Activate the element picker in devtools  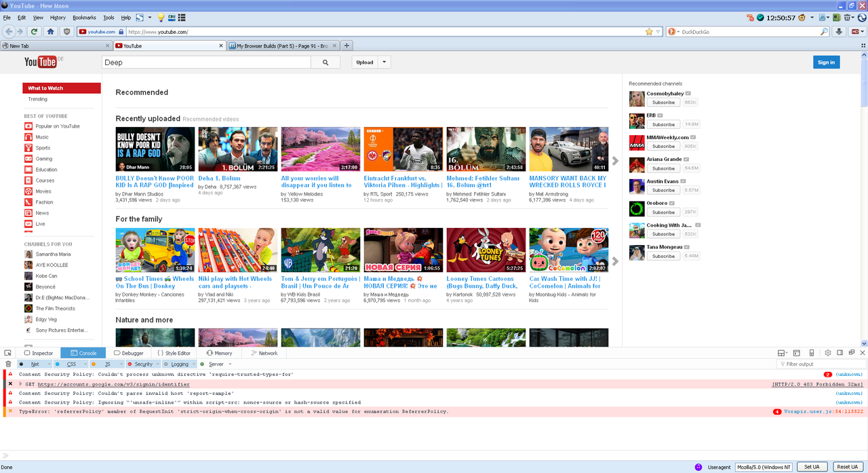pos(8,353)
